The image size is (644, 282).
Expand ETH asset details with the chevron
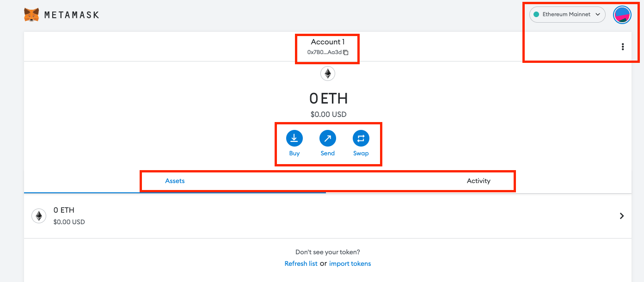point(622,216)
